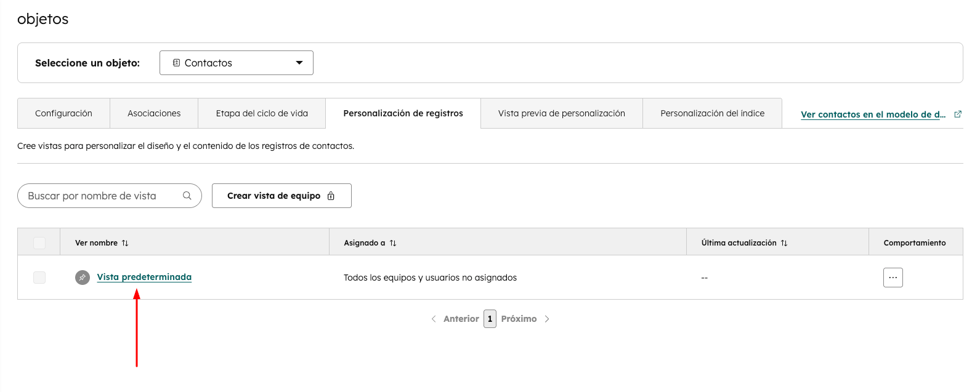This screenshot has height=392, width=980.
Task: Click the pin icon beside Vista predeterminada
Action: (83, 278)
